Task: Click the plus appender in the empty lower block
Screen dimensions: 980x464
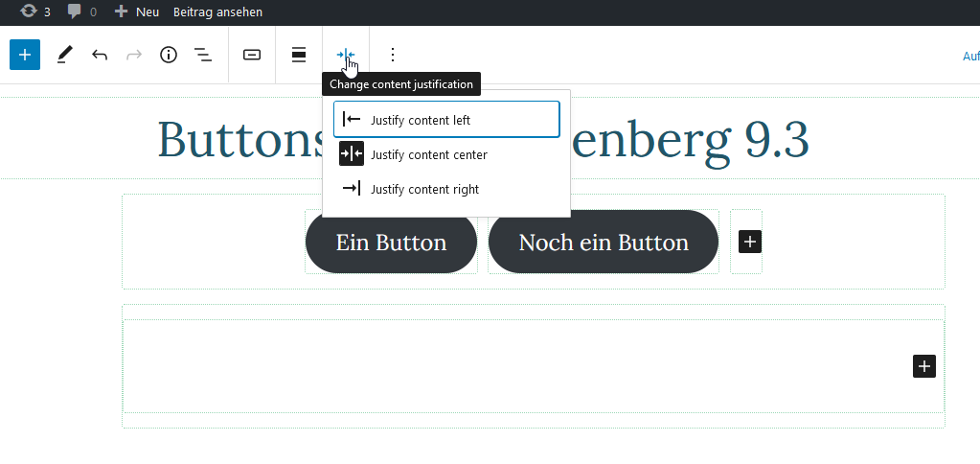Action: pyautogui.click(x=923, y=366)
